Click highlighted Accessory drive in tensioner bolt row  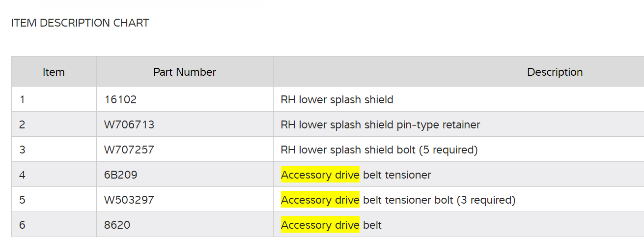(320, 200)
